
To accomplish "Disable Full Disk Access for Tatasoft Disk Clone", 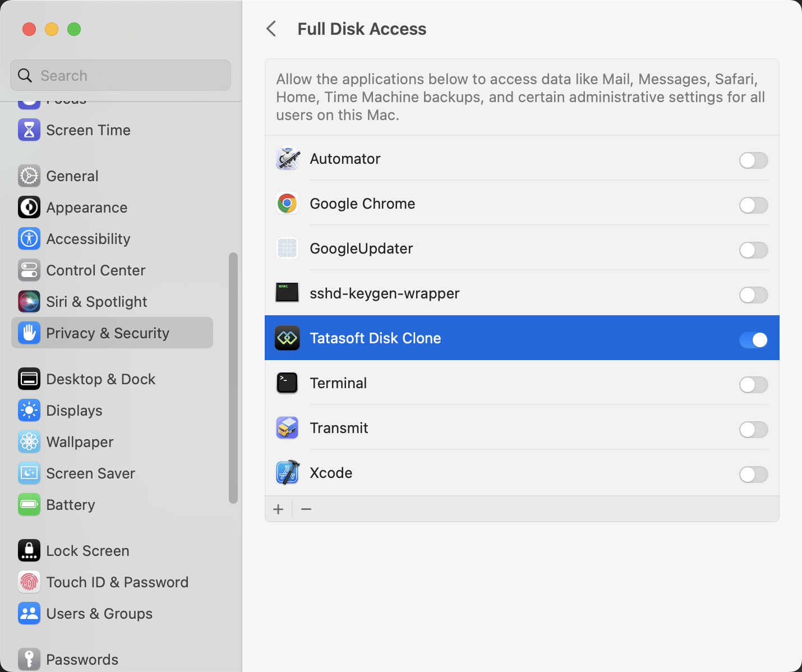I will pos(754,340).
